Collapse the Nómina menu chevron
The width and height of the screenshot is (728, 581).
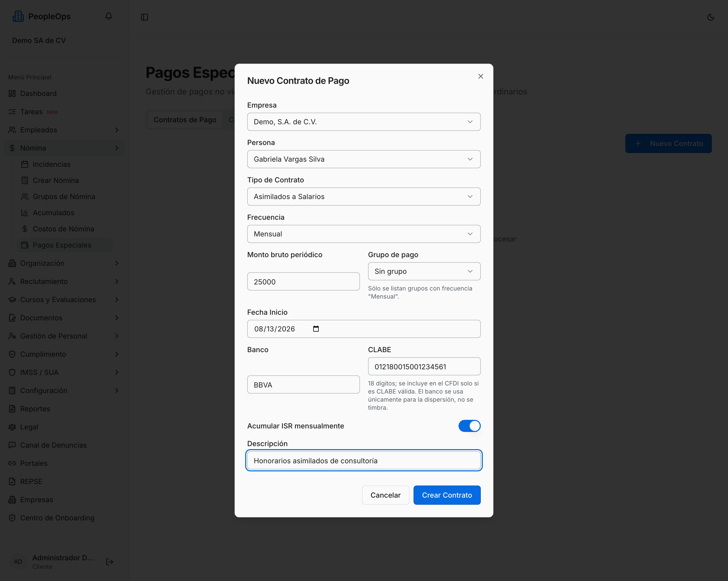117,148
